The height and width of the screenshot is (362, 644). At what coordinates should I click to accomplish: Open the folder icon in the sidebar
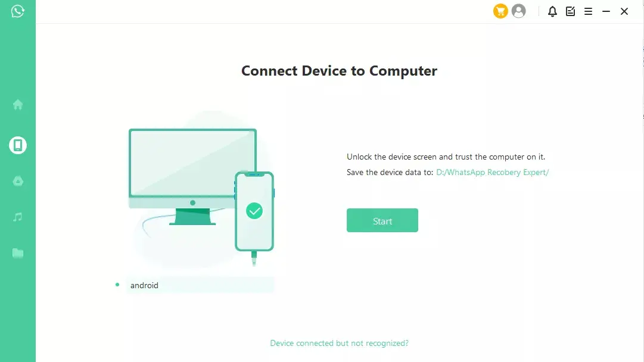coord(18,253)
